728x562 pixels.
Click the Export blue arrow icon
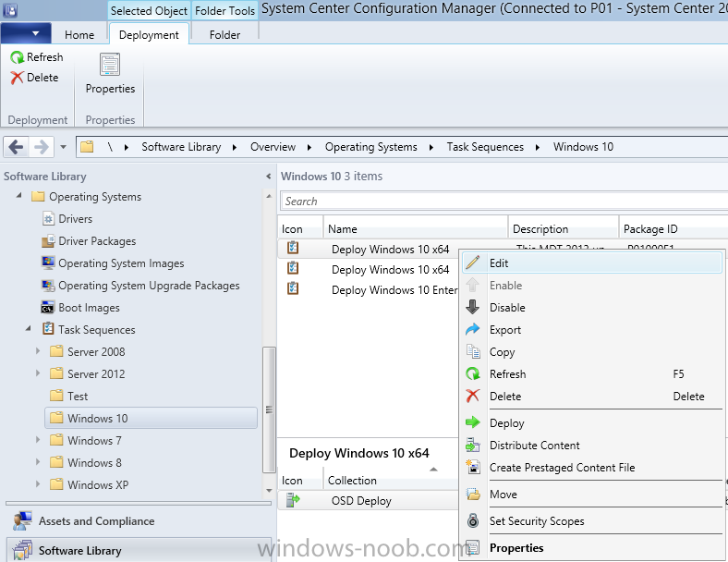473,329
